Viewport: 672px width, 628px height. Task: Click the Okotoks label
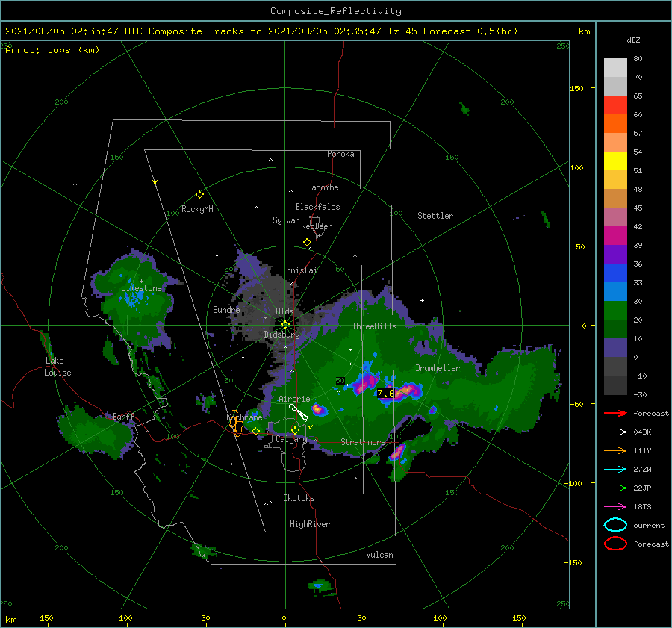tap(299, 498)
